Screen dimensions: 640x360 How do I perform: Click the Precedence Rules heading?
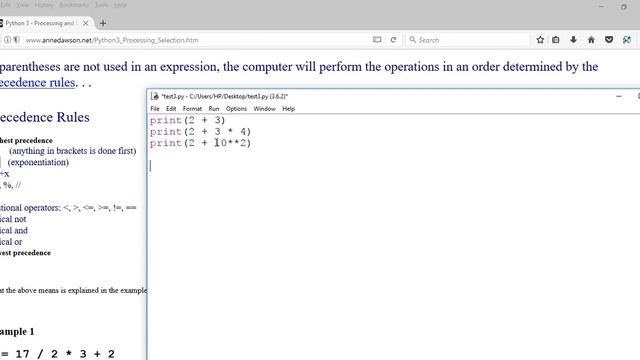[x=44, y=118]
